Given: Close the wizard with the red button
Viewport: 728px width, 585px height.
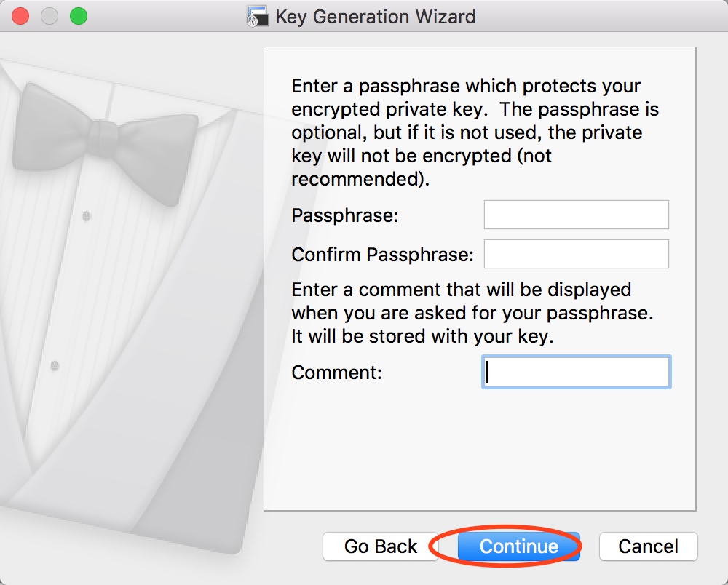Looking at the screenshot, I should (20, 16).
